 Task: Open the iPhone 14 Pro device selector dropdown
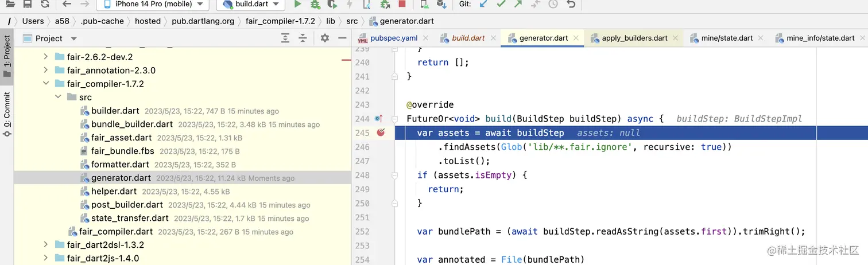pos(152,4)
